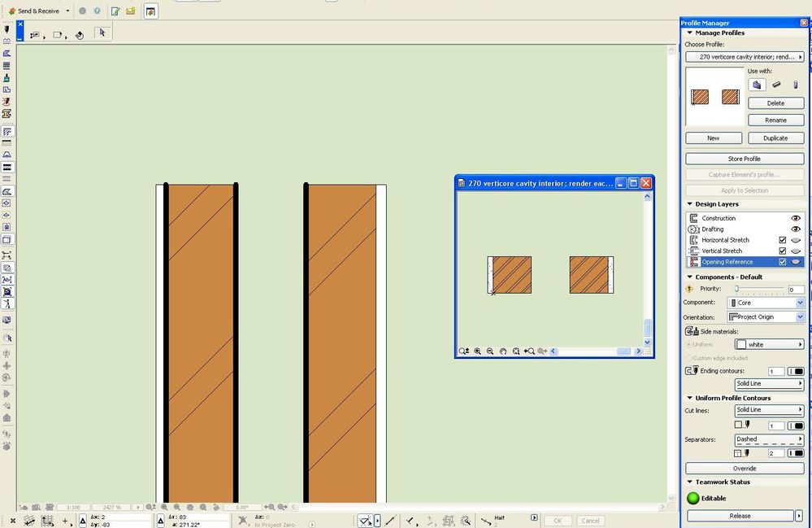Click the 0.00° orientation button in bottom bar
812x528 pixels.
(x=242, y=508)
